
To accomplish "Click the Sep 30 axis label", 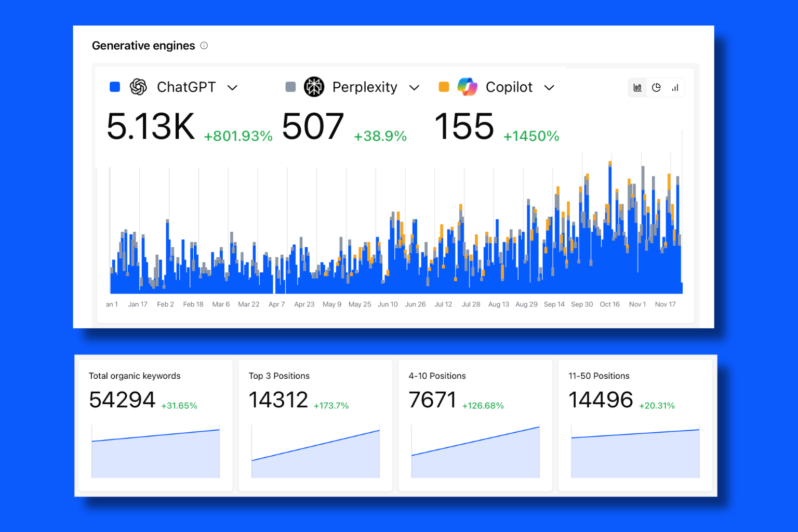I will point(582,304).
